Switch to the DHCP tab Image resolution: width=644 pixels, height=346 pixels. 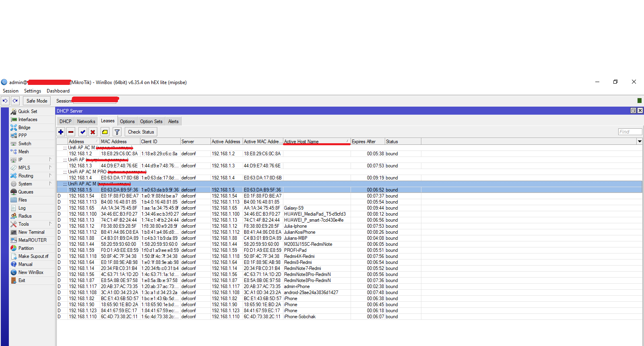(66, 122)
